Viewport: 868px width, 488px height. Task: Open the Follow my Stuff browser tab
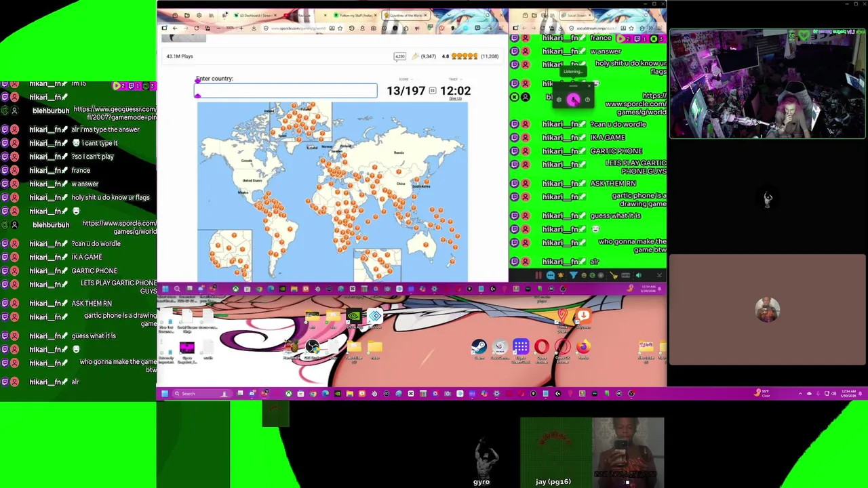coord(354,15)
